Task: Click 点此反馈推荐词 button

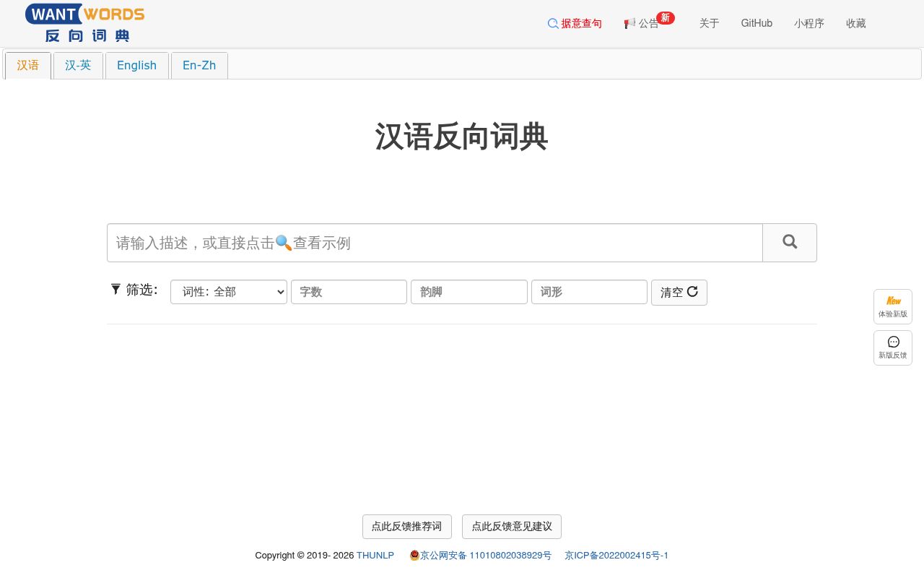Action: [x=407, y=527]
